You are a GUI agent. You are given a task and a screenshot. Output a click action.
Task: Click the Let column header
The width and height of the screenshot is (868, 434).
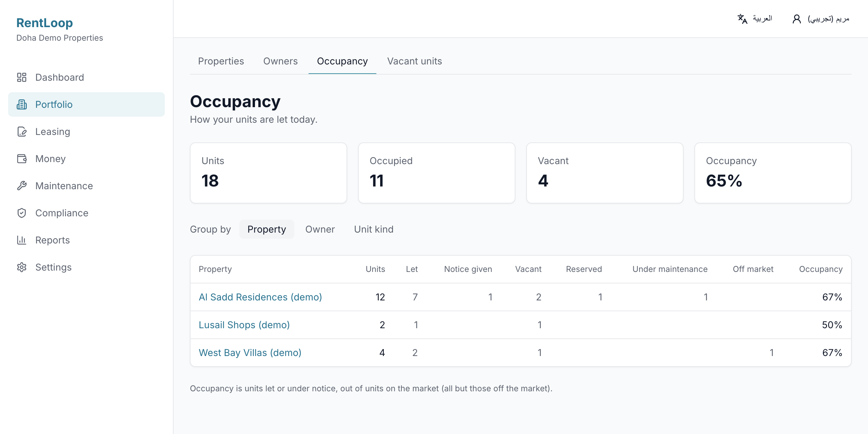click(412, 269)
